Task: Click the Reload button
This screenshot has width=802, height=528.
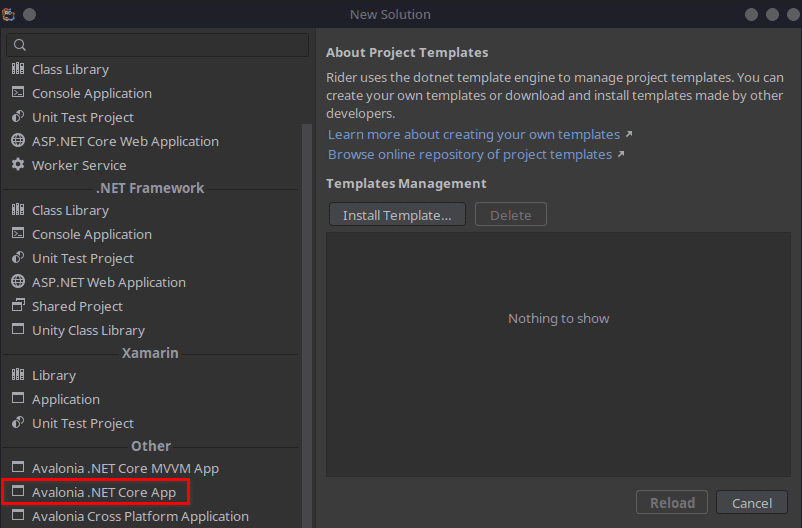Action: tap(672, 502)
